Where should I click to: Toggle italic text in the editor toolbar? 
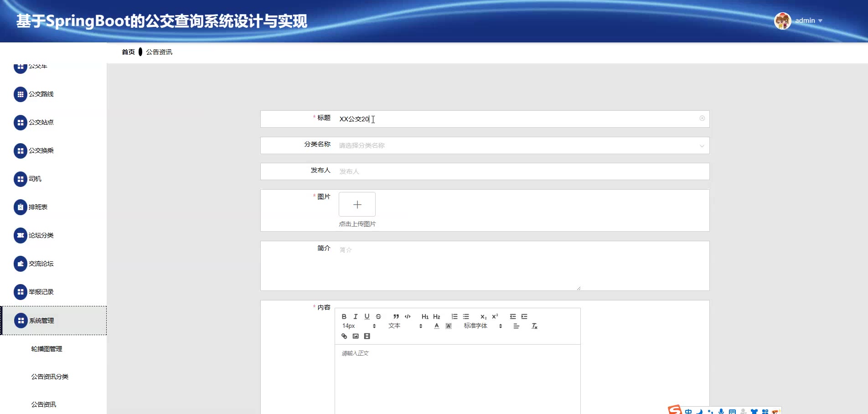tap(356, 316)
